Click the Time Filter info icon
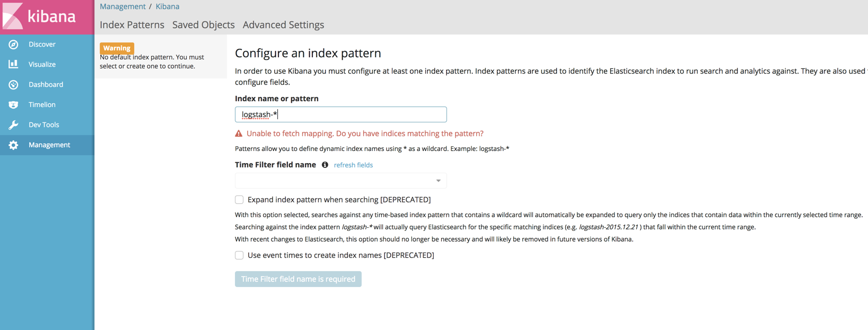Viewport: 868px width, 330px height. (x=325, y=165)
